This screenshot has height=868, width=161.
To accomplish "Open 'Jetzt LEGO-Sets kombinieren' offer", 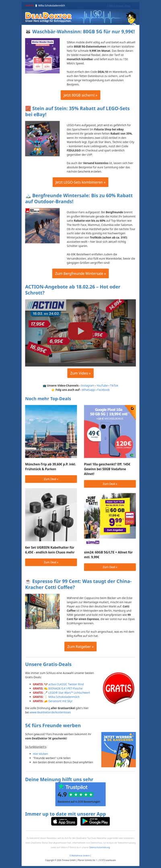I will (x=80, y=182).
